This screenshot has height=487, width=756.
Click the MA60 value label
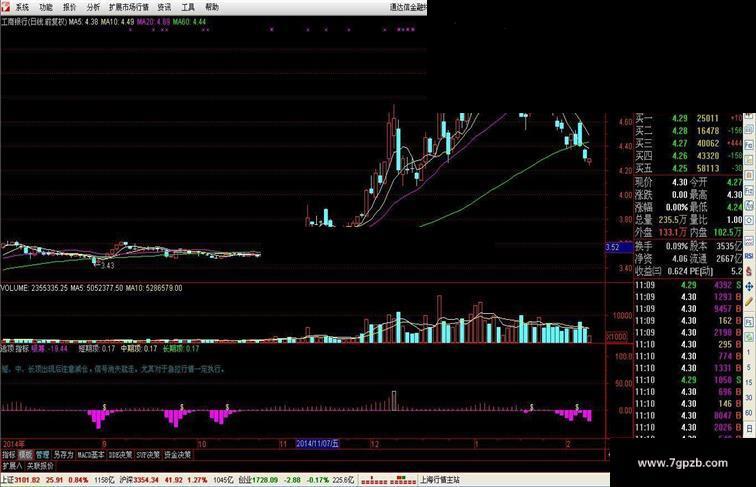(x=189, y=22)
